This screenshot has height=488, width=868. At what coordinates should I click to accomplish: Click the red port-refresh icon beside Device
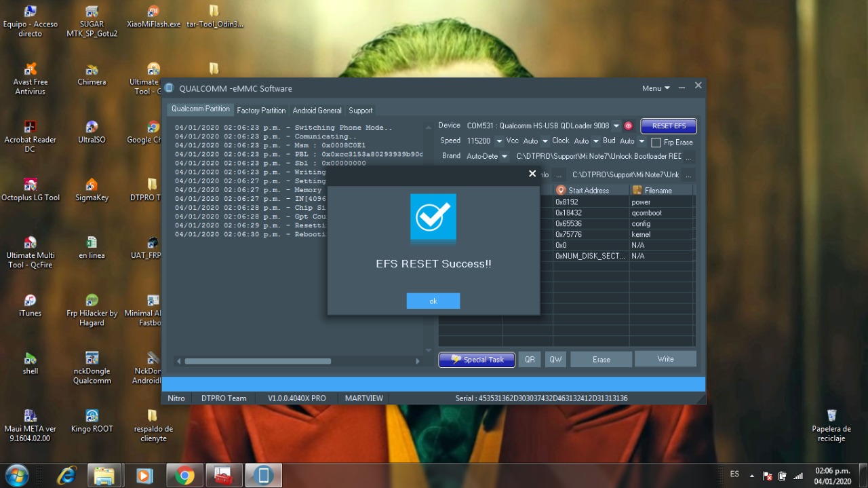tap(628, 126)
